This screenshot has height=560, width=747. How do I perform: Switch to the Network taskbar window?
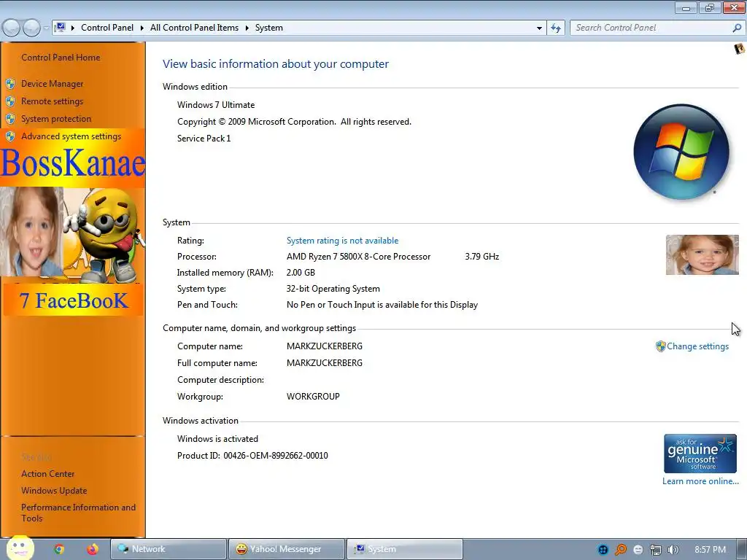pos(169,549)
